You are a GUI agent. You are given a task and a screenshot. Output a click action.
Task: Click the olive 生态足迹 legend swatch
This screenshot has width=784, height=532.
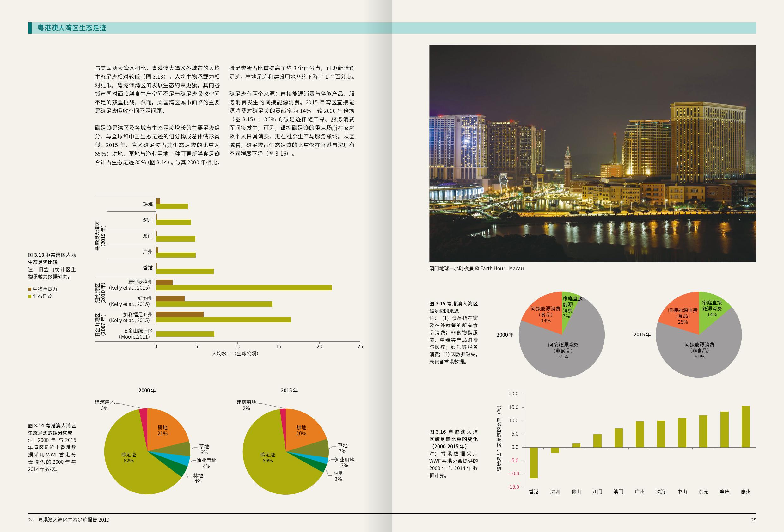tap(30, 297)
